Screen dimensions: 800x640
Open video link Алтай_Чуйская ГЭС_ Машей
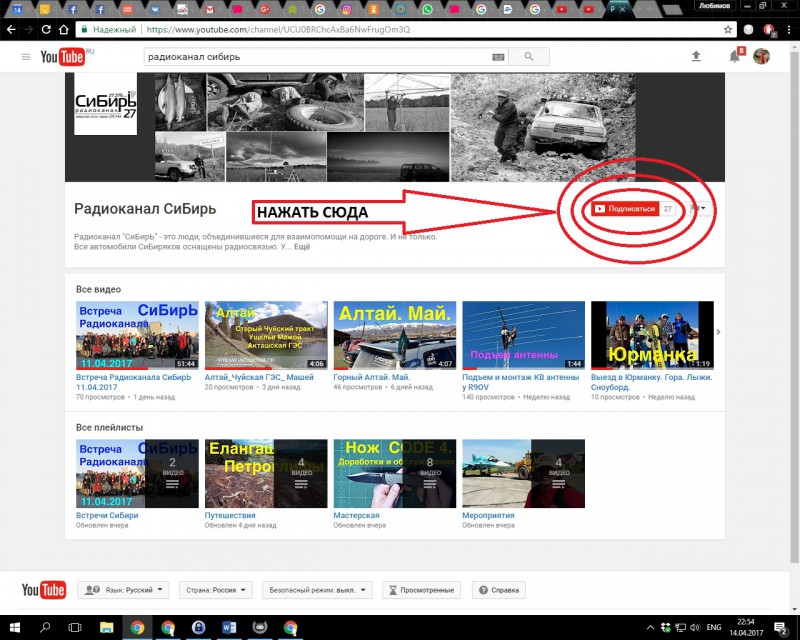point(259,377)
